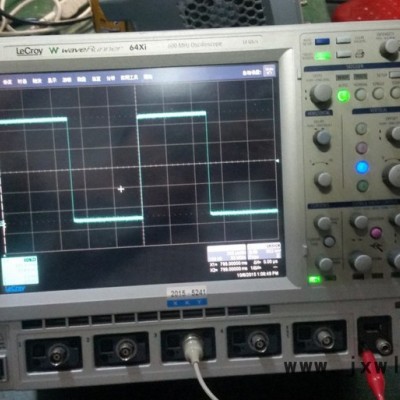Open the leftmost menu in the menu bar
Image resolution: width=400 pixels, height=400 pixels.
point(7,81)
